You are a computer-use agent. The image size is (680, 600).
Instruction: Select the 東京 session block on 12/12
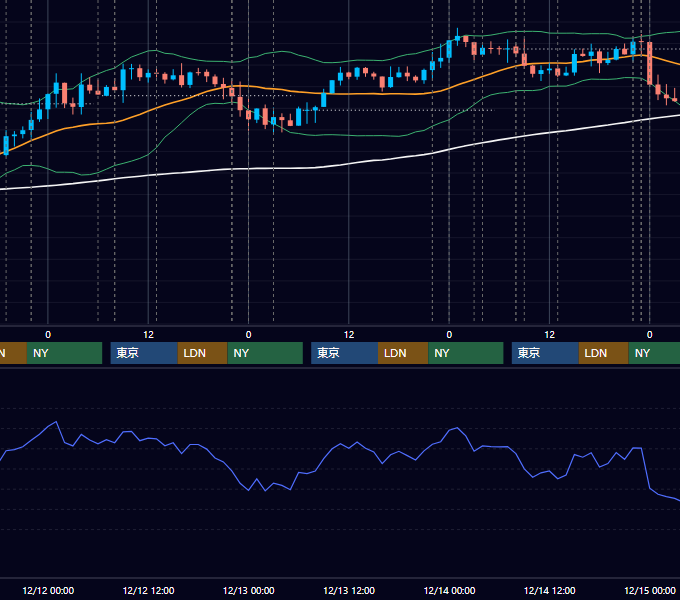(x=144, y=353)
